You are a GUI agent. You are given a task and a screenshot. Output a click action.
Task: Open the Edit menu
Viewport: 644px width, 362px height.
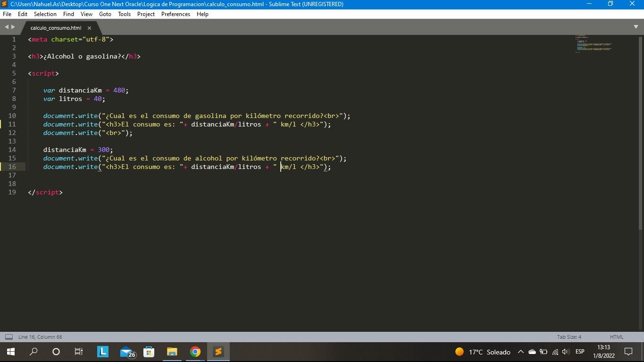(23, 14)
